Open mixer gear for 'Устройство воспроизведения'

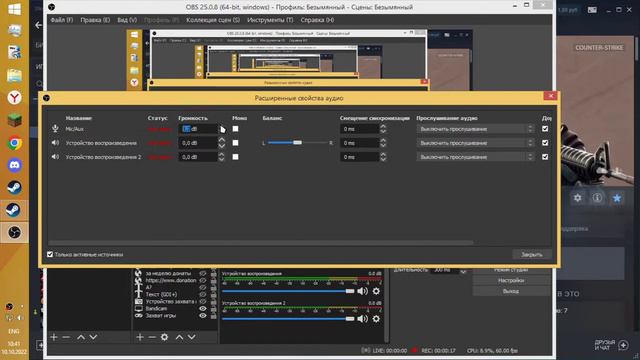pyautogui.click(x=376, y=291)
